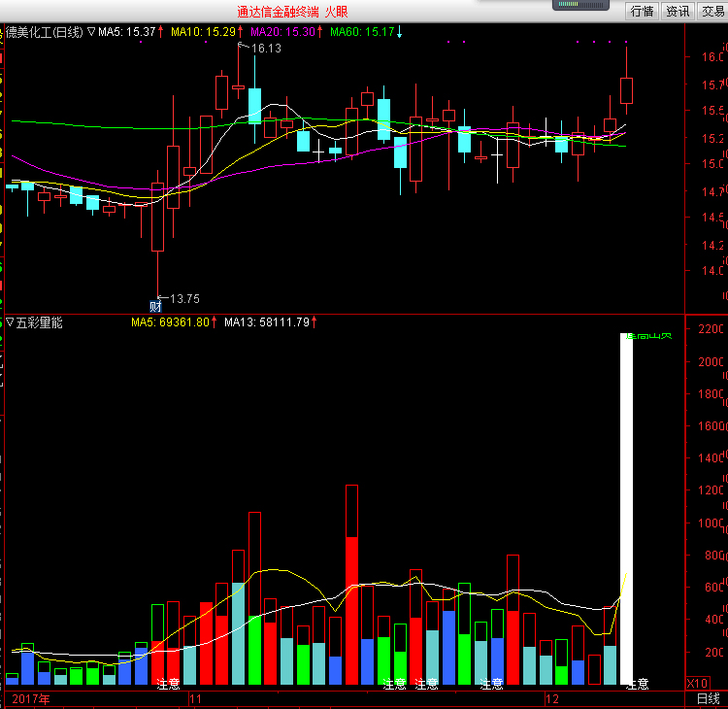This screenshot has height=709, width=728.
Task: Click the yellow MA10: 15.29 label
Action: pyautogui.click(x=204, y=32)
